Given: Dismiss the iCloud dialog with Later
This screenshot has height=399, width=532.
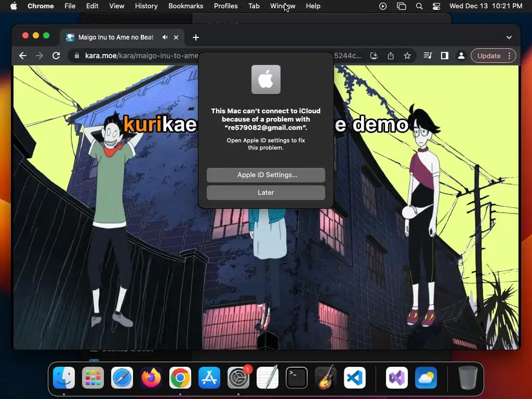Looking at the screenshot, I should 265,192.
